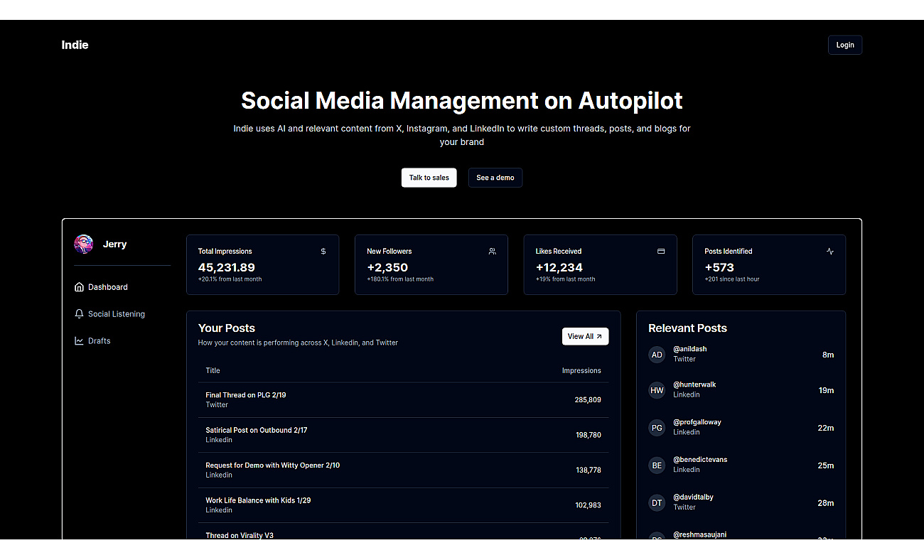Click the +573 Posts Identified value
The image size is (924, 560).
point(719,267)
